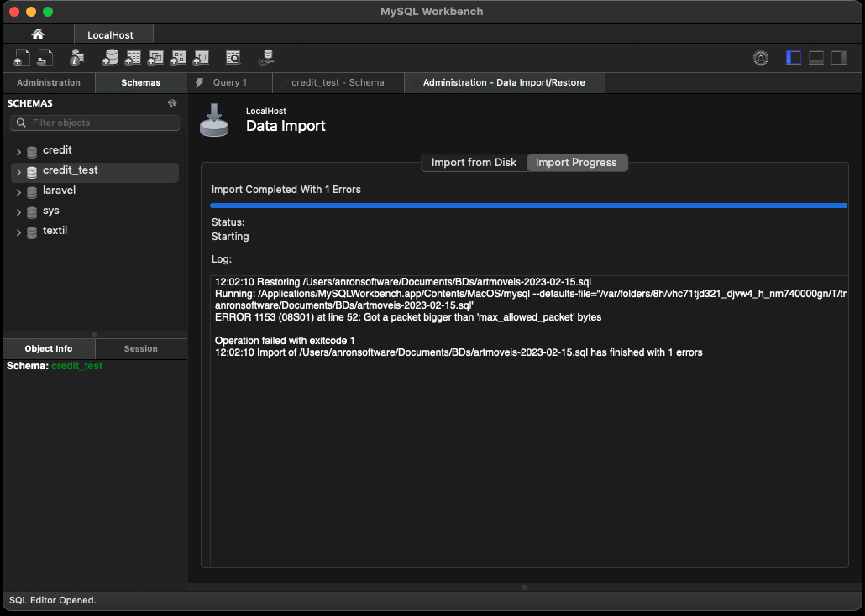This screenshot has height=616, width=865.
Task: Click the new SQL tab icon
Action: pos(22,58)
